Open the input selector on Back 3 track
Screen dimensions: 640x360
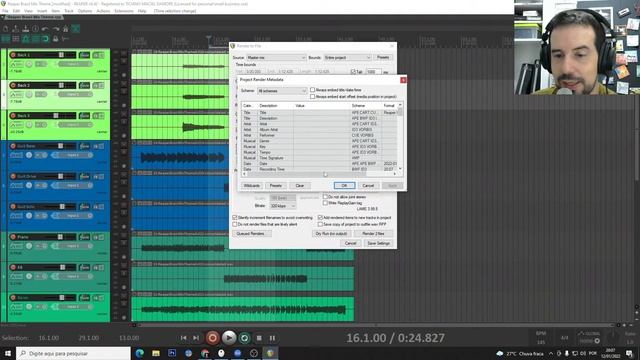(75, 124)
